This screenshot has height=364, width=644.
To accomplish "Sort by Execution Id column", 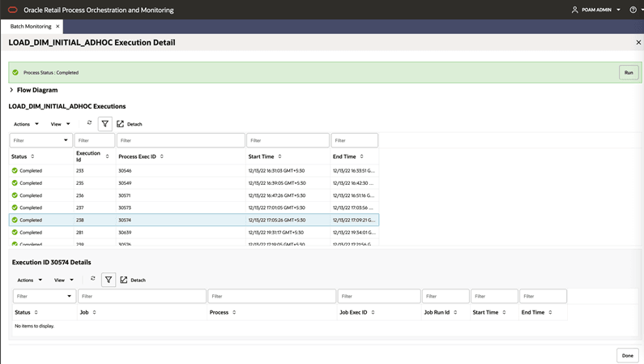I will click(x=107, y=156).
